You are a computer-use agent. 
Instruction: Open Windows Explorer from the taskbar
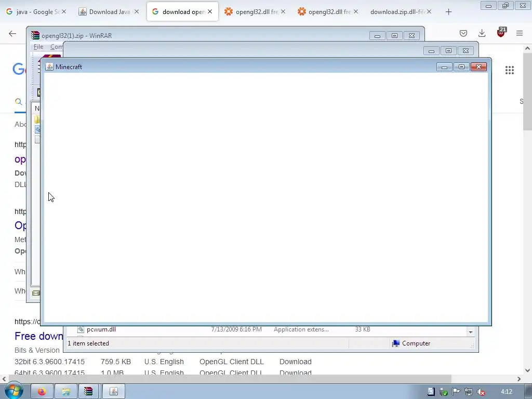(66, 392)
